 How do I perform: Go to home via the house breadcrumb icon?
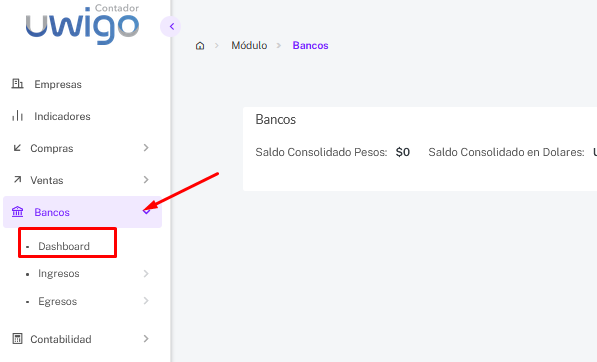point(200,46)
